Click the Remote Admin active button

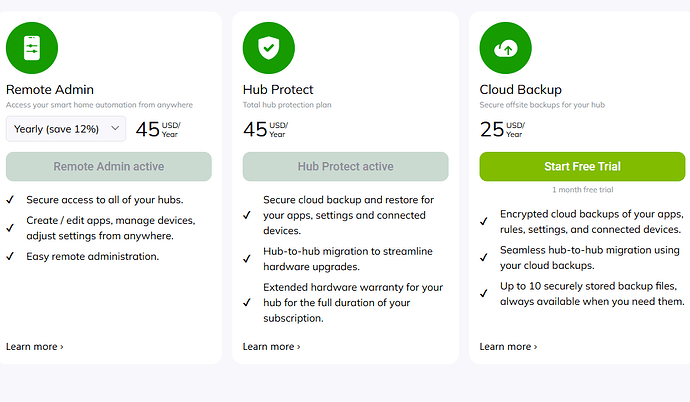(109, 167)
